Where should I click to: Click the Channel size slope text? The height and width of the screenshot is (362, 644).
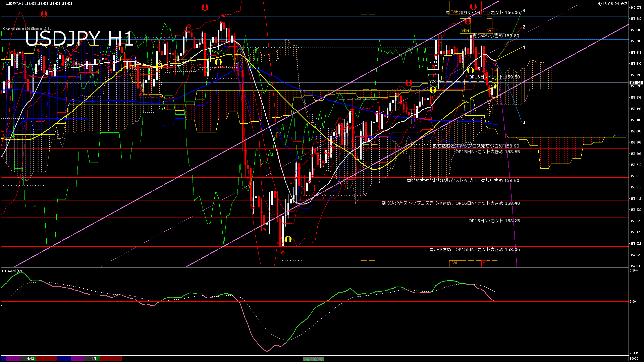pos(27,29)
